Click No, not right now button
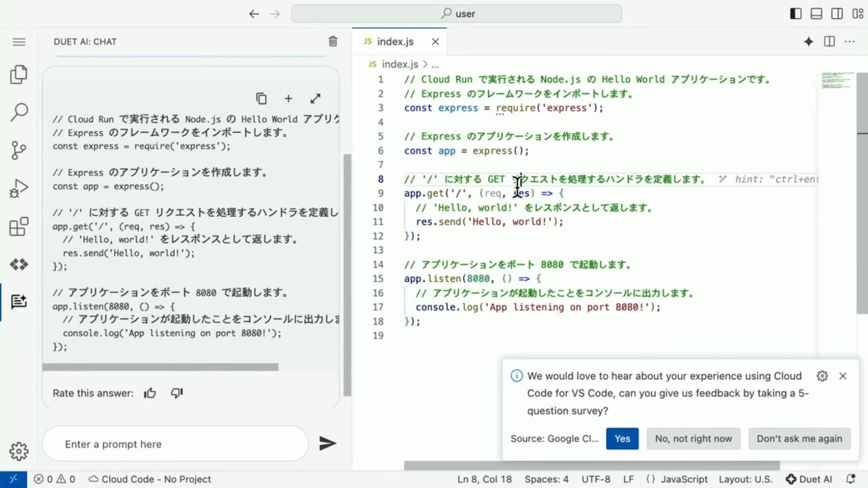Image resolution: width=868 pixels, height=488 pixels. click(x=693, y=439)
